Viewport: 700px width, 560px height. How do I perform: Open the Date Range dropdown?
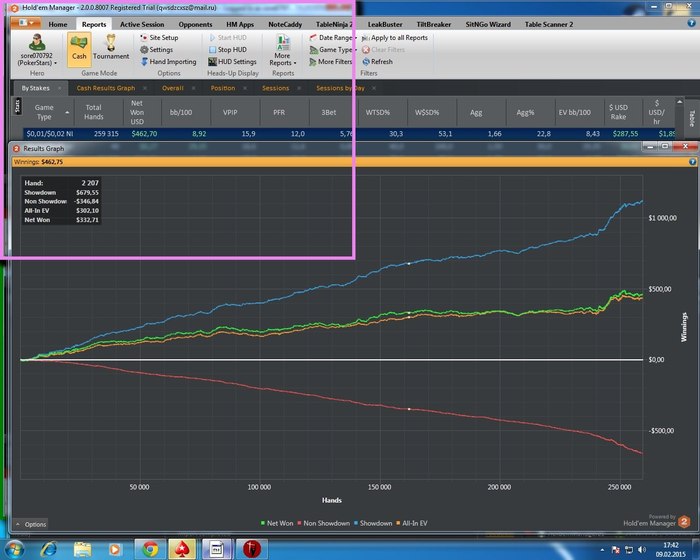tap(334, 37)
